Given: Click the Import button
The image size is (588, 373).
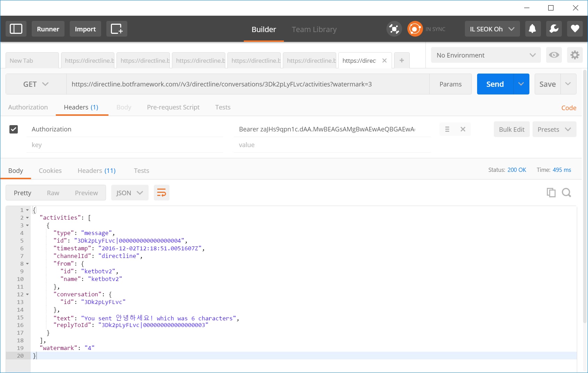Looking at the screenshot, I should [85, 29].
